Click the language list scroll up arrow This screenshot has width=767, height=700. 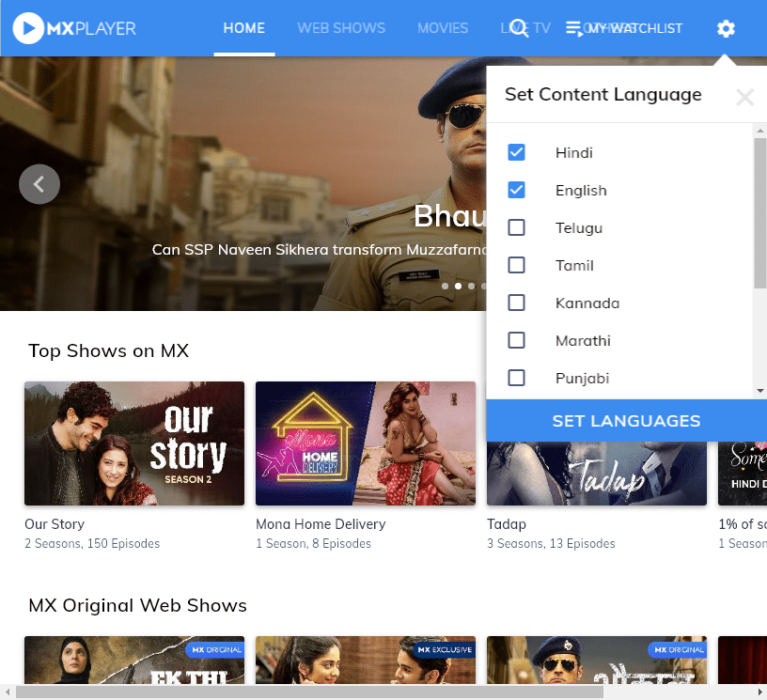coord(760,131)
